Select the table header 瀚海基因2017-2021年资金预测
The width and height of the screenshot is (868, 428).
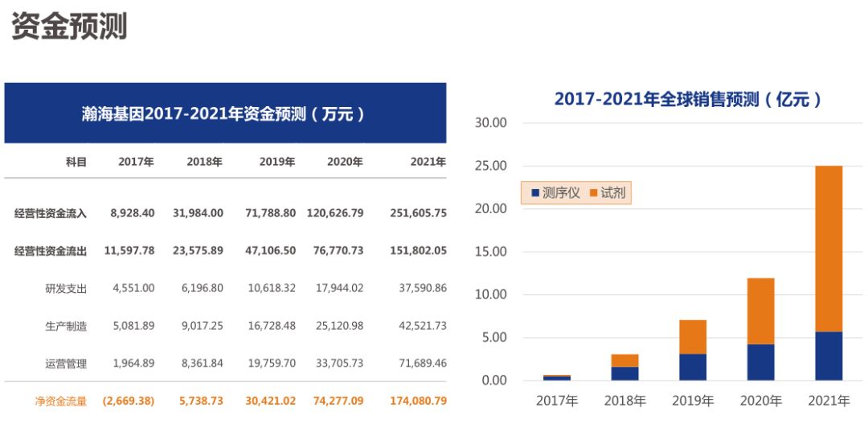pyautogui.click(x=225, y=113)
